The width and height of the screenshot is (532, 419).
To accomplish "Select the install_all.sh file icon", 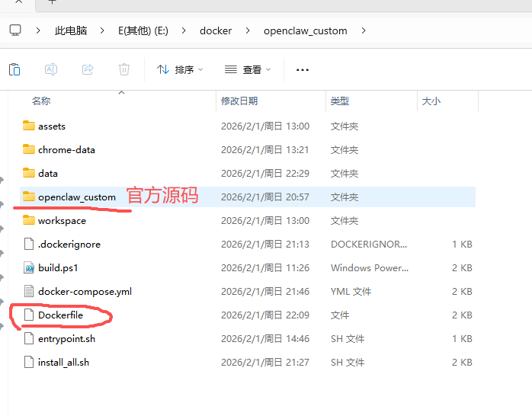I will coord(29,362).
